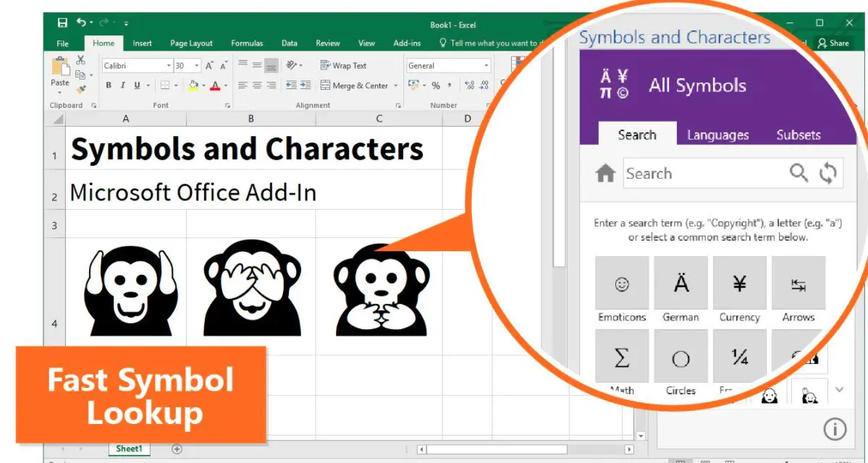Screen dimensions: 868x463
Task: Open the Clipboard group dialog launcher
Action: point(93,105)
